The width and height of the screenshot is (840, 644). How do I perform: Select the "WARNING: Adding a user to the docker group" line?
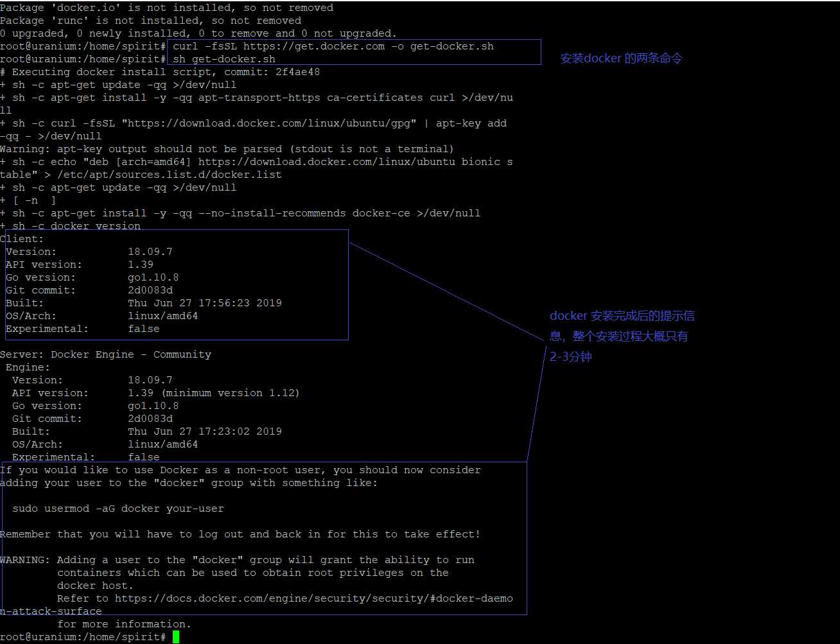[x=237, y=560]
